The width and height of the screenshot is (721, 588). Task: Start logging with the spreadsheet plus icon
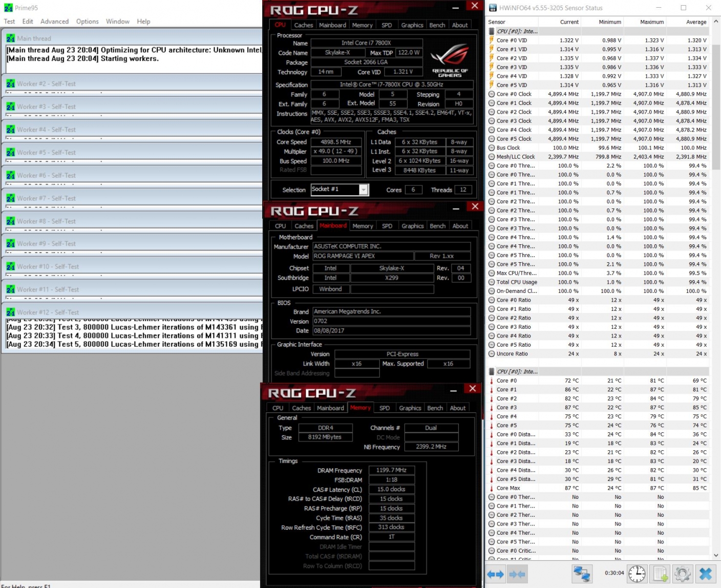pos(660,574)
